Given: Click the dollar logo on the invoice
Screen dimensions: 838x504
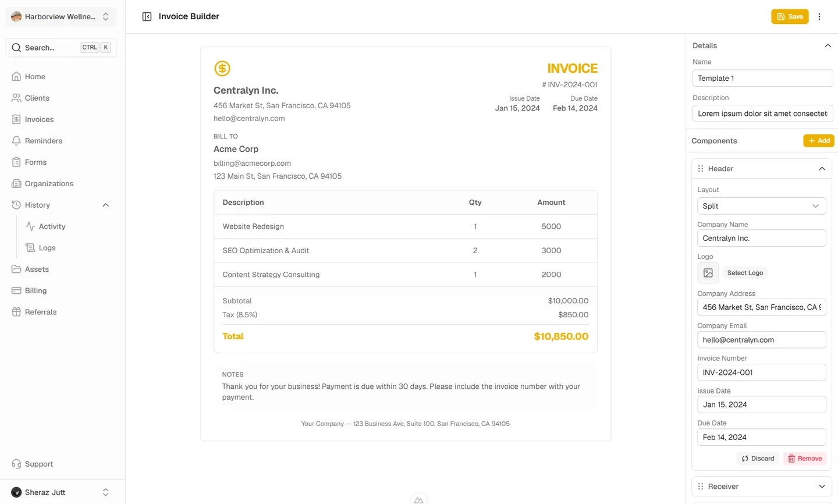Looking at the screenshot, I should (222, 69).
